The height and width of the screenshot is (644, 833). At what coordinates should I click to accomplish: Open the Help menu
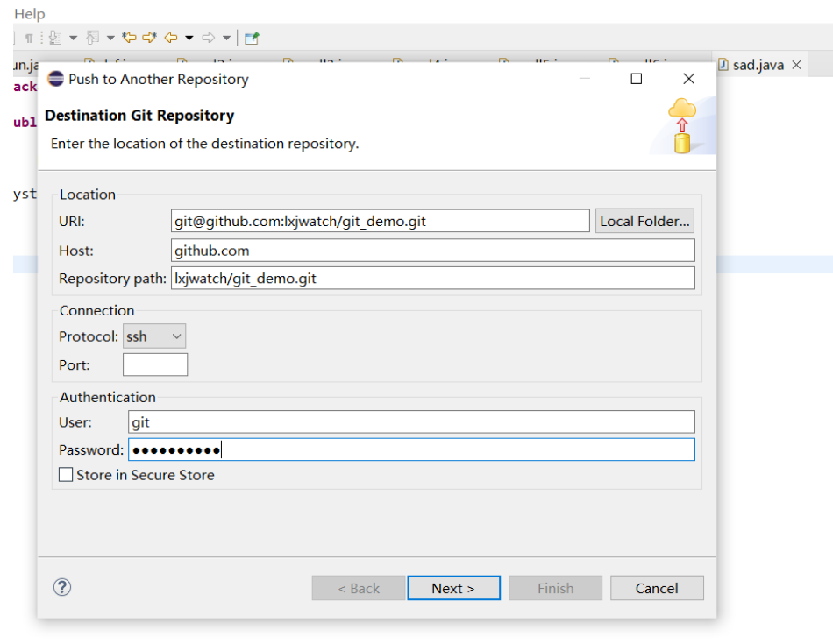[30, 14]
